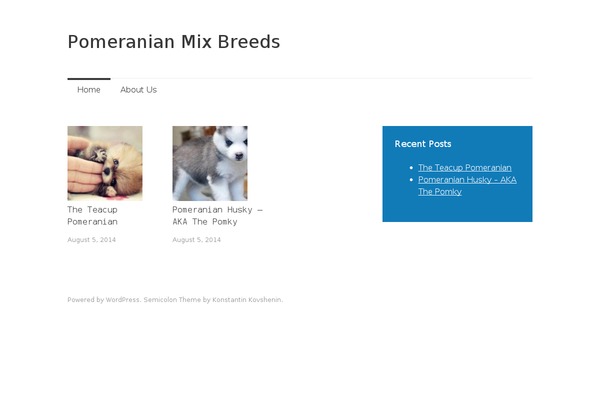Open the Teacup Pomeranian puppy thumbnail

(105, 163)
